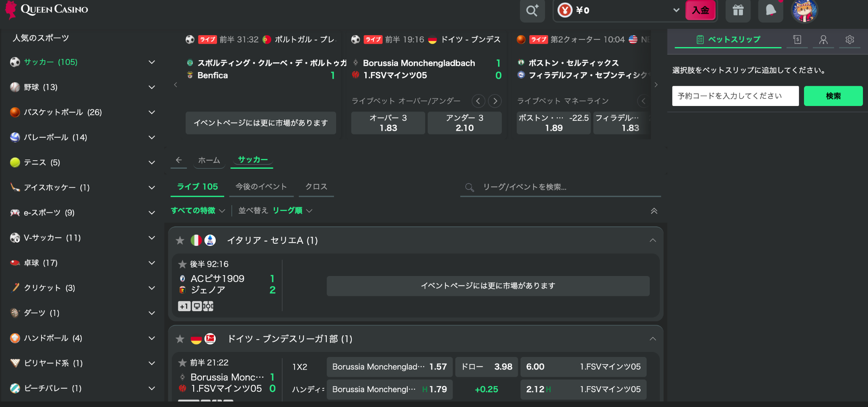This screenshot has width=868, height=407.
Task: Bet on ドロー at 3.98
Action: point(487,367)
